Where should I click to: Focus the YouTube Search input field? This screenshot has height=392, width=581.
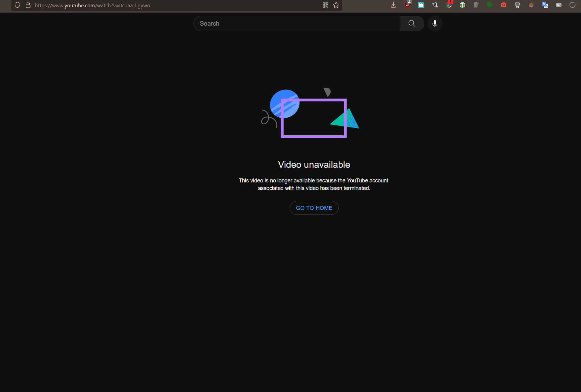[297, 24]
